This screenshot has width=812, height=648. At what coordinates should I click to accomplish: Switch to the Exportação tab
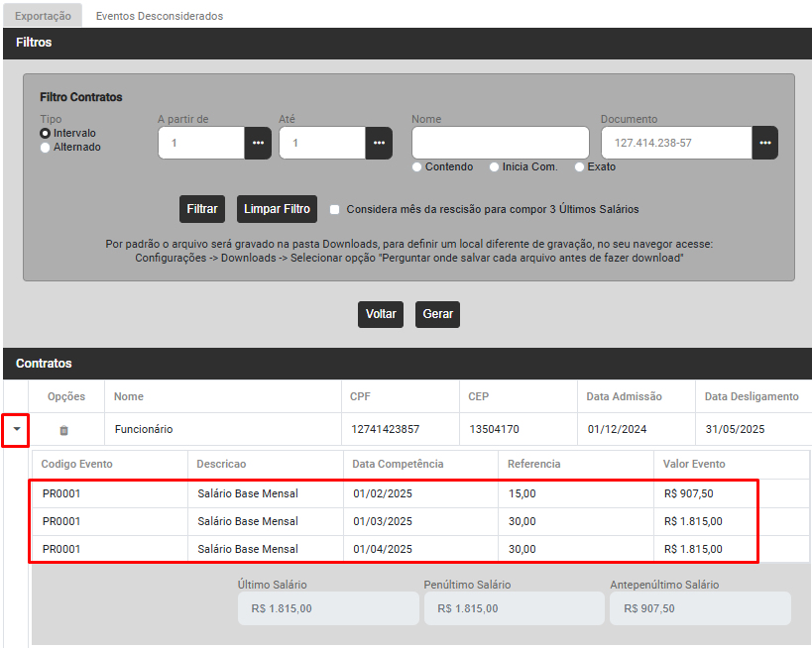click(x=43, y=16)
